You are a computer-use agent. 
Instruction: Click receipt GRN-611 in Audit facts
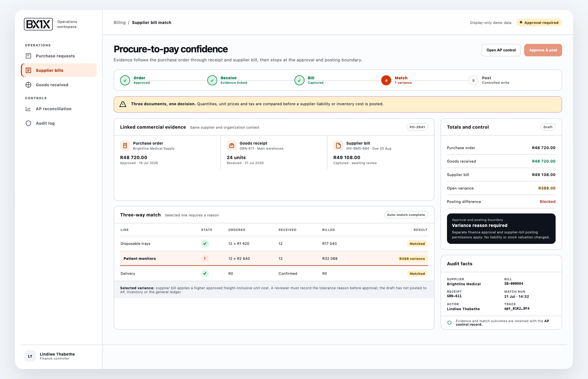click(x=454, y=296)
